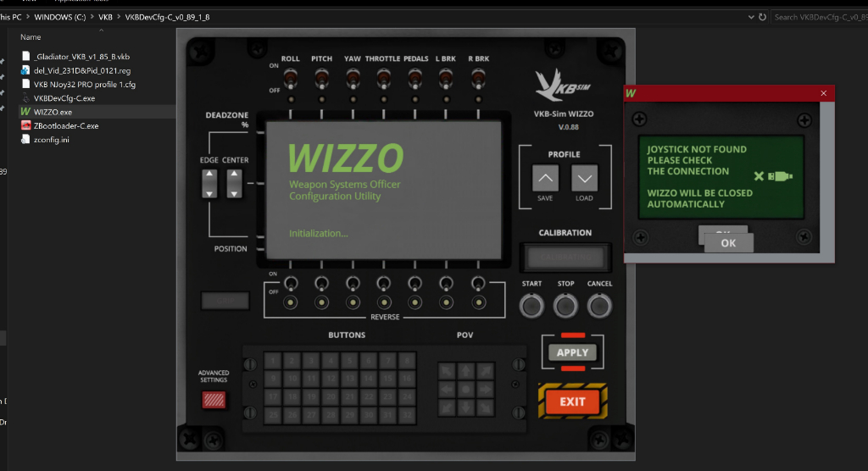Click OK in the Joystick Not Found dialog
The image size is (868, 471).
[728, 243]
